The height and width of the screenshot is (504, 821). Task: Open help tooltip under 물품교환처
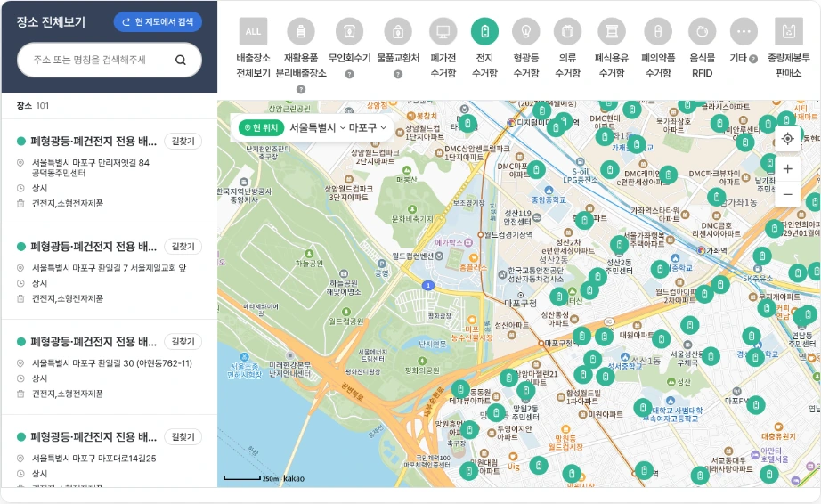(x=398, y=74)
